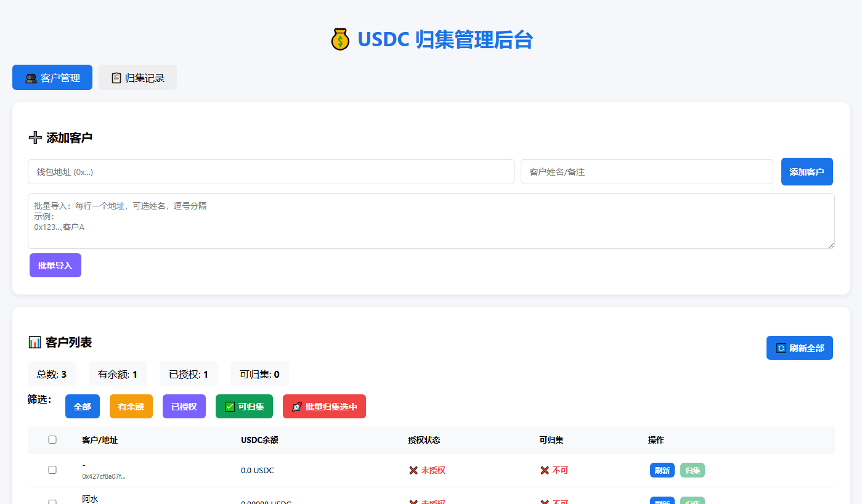Click the 添加客户 section heading

pos(60,137)
